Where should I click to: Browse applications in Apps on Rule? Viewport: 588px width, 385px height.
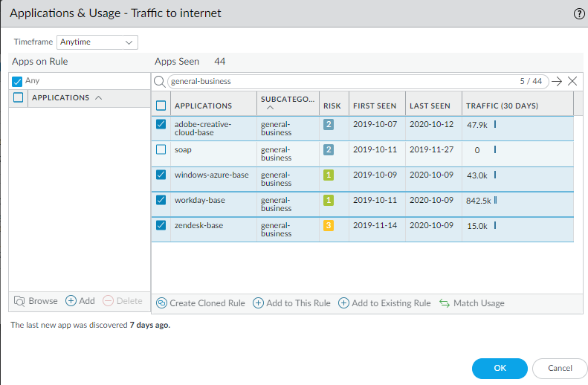(36, 301)
